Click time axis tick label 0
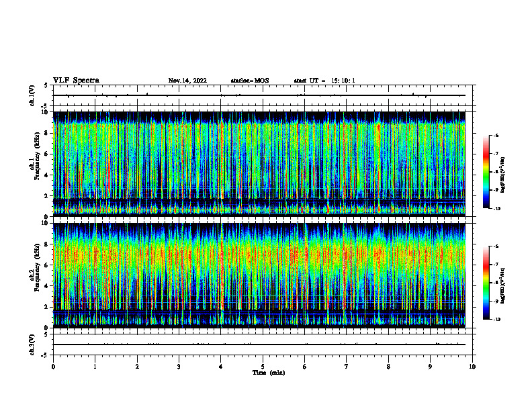Viewport: 532px width, 411px height. (53, 367)
